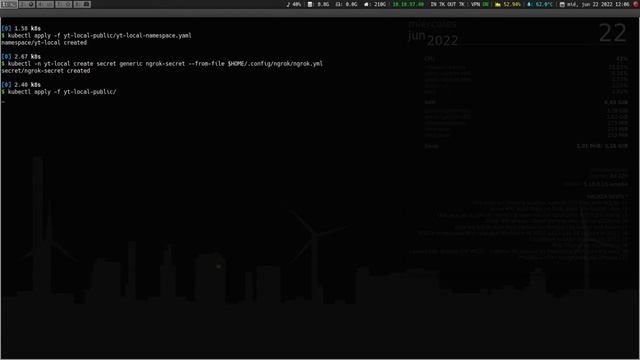Click the '[0] 2.40 k8s' prompt line
The image size is (640, 360).
[x=21, y=85]
